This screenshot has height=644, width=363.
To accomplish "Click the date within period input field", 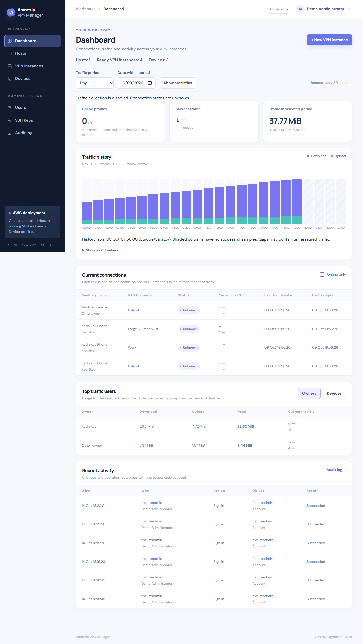I will click(137, 83).
